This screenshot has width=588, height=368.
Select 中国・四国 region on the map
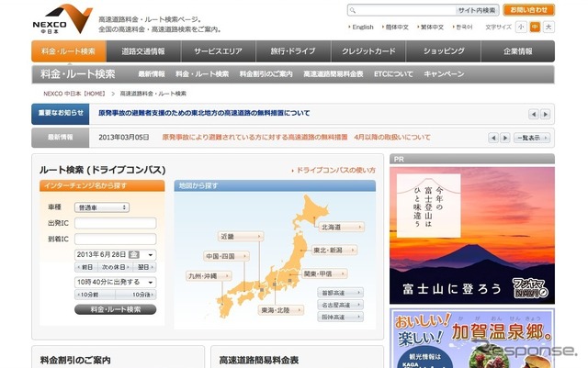[x=227, y=256]
